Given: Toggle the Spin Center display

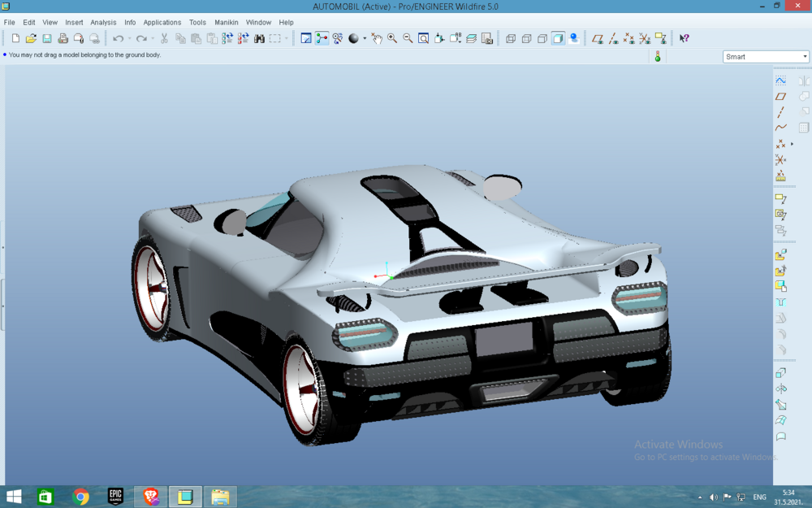Looking at the screenshot, I should pyautogui.click(x=322, y=38).
